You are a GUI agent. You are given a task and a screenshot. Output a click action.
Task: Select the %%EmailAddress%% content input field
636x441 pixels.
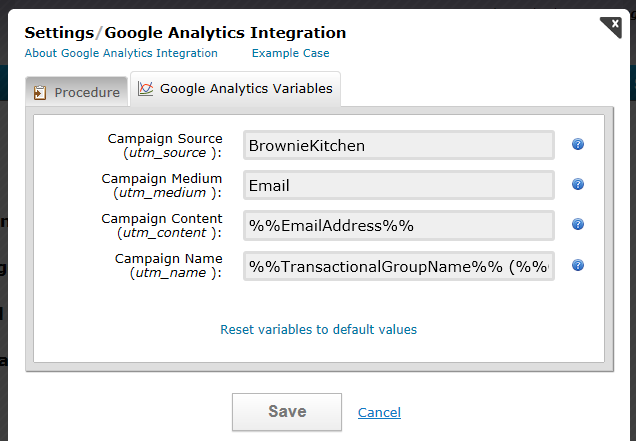point(398,225)
